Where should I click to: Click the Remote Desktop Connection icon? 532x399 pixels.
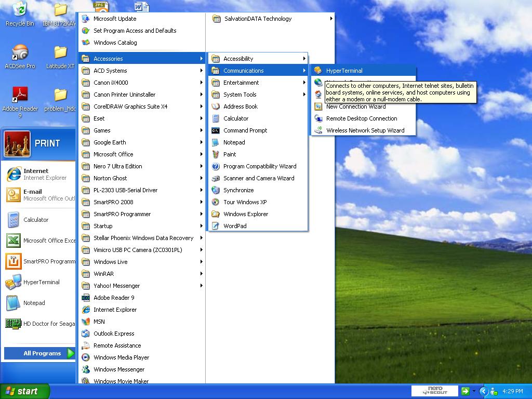(x=318, y=118)
